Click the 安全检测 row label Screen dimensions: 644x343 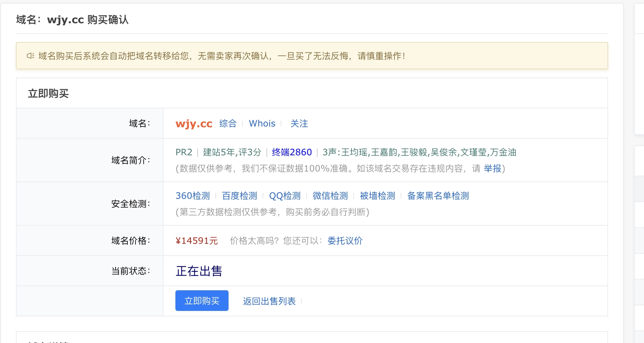pos(131,204)
